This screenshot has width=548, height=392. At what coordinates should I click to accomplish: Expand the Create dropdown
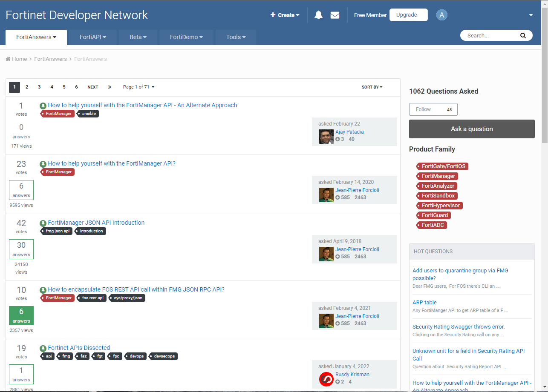pyautogui.click(x=285, y=15)
